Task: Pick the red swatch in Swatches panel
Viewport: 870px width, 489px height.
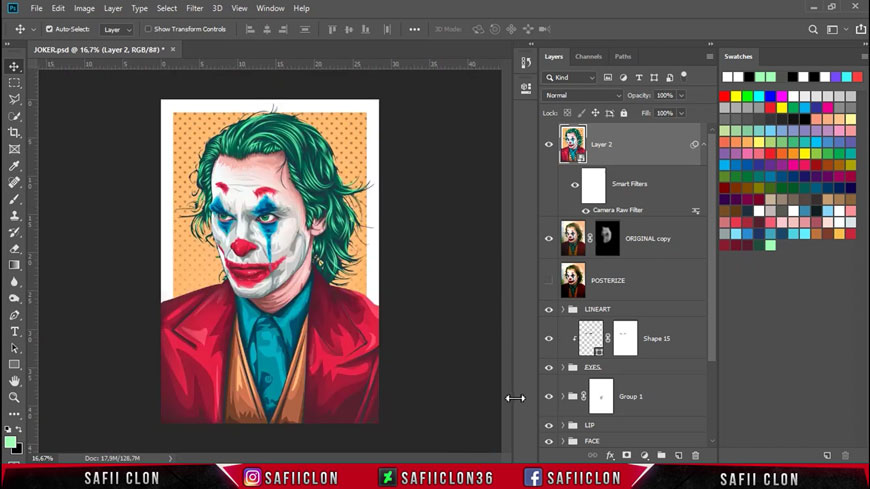Action: point(725,97)
